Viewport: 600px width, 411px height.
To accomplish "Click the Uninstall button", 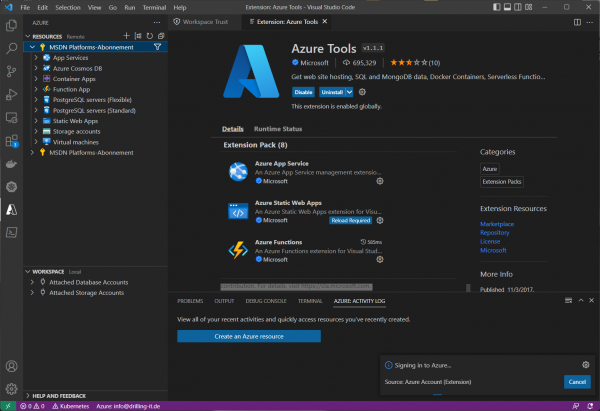I will point(332,92).
